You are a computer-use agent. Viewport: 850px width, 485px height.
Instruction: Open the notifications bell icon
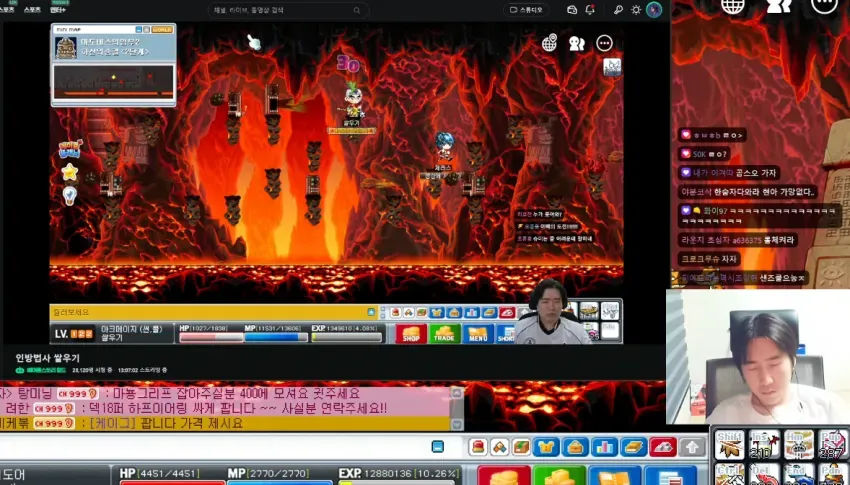(590, 10)
